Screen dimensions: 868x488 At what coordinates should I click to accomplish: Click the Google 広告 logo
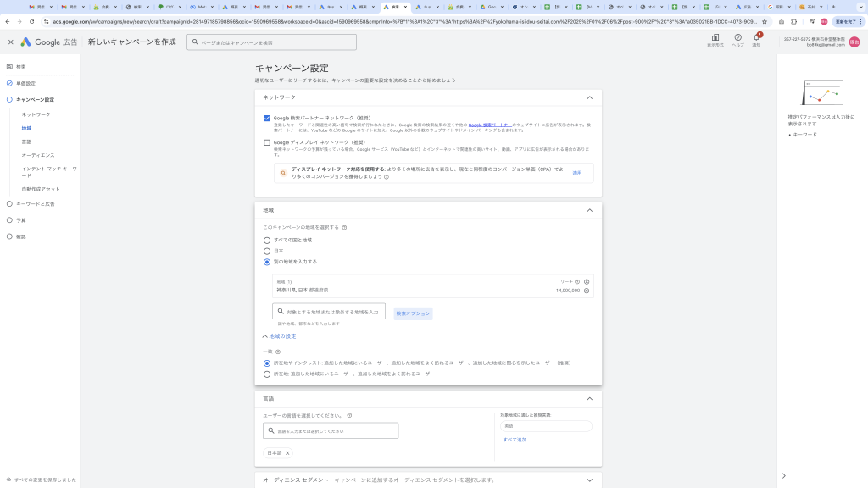pyautogui.click(x=50, y=42)
